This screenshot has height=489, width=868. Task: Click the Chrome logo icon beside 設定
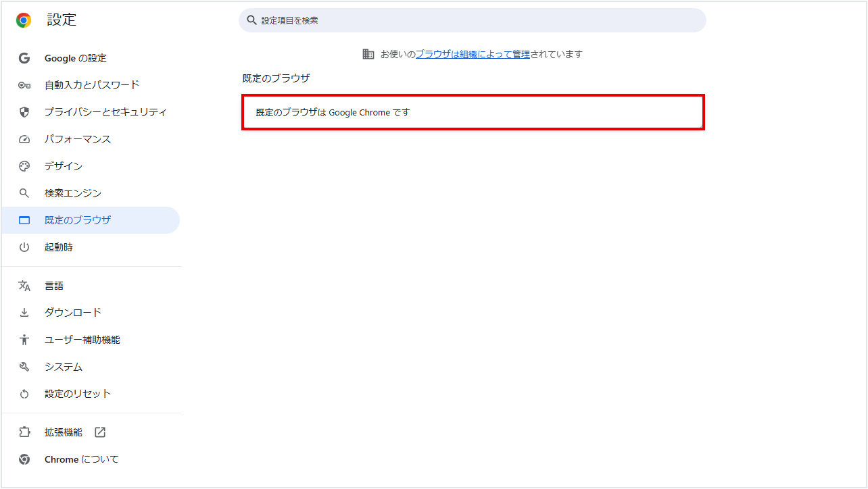pos(24,20)
